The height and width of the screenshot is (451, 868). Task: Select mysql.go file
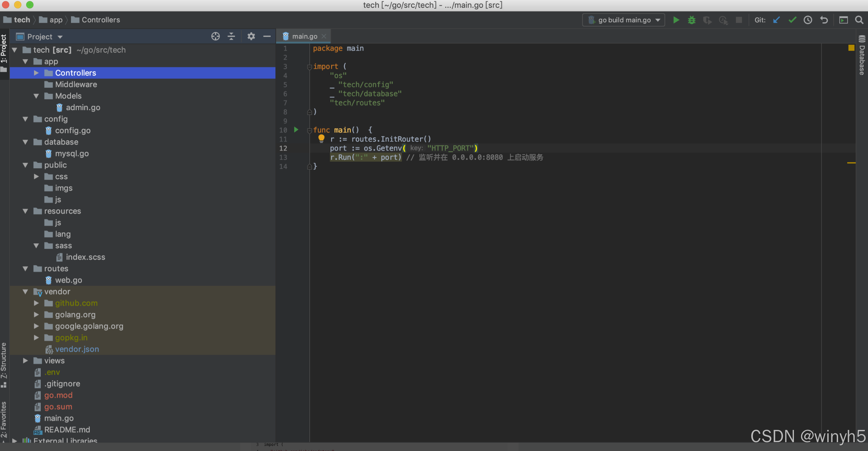click(x=72, y=154)
